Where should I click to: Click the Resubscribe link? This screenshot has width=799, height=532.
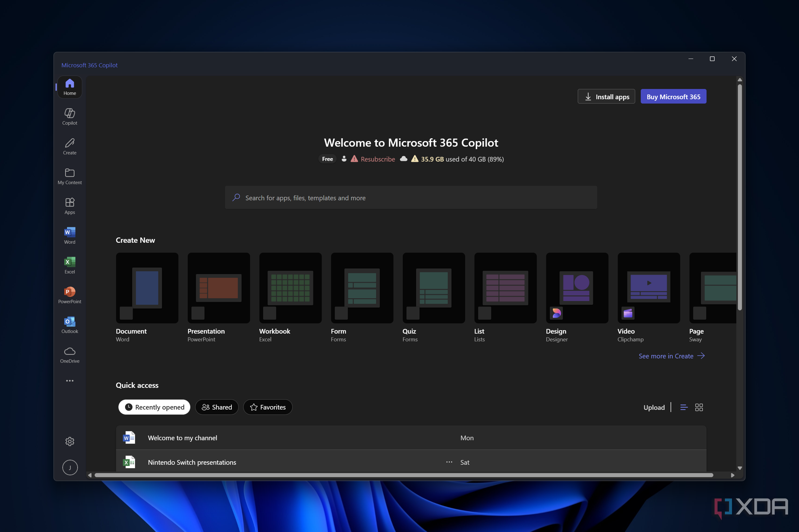pyautogui.click(x=378, y=159)
